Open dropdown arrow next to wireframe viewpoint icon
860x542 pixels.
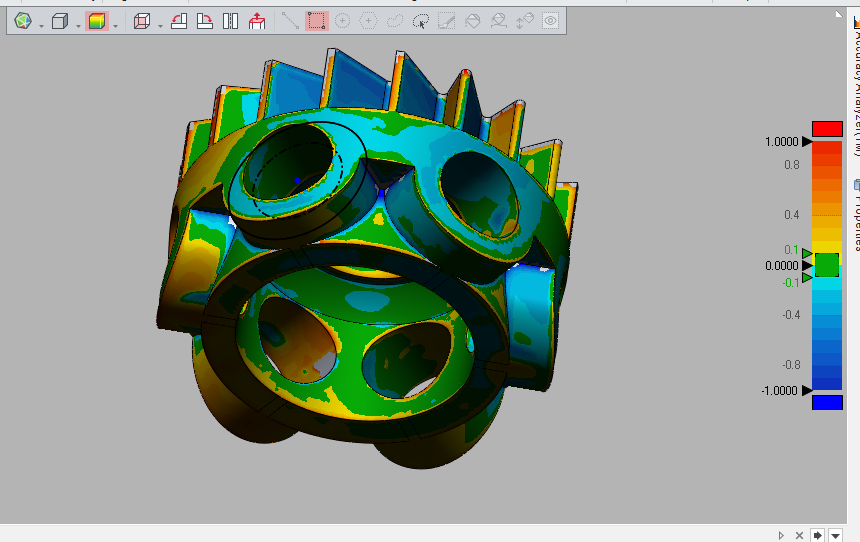coord(160,24)
